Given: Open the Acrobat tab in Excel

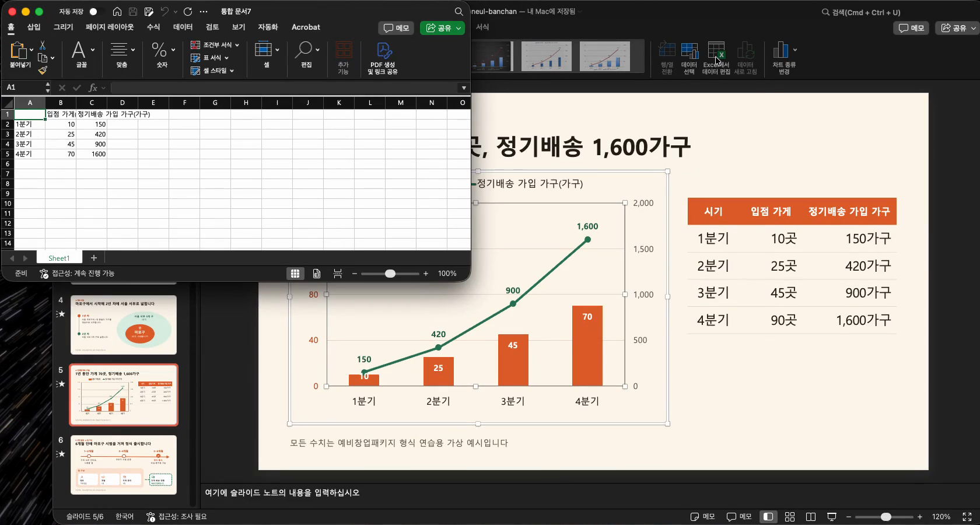Looking at the screenshot, I should (306, 27).
